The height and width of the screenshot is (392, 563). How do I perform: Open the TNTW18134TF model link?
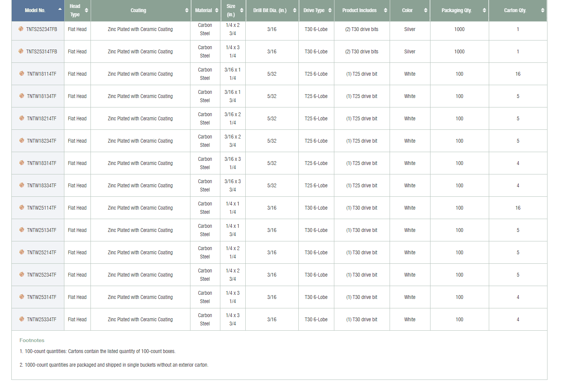click(42, 96)
